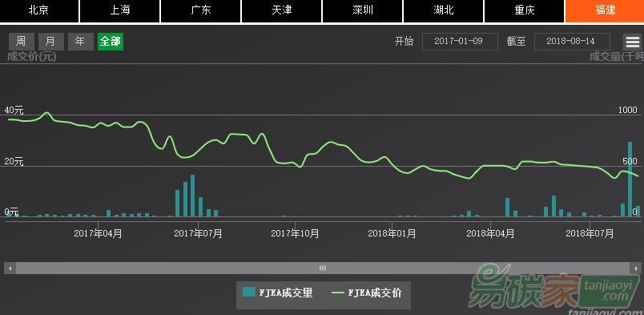Click the 40元 price axis label

14,110
